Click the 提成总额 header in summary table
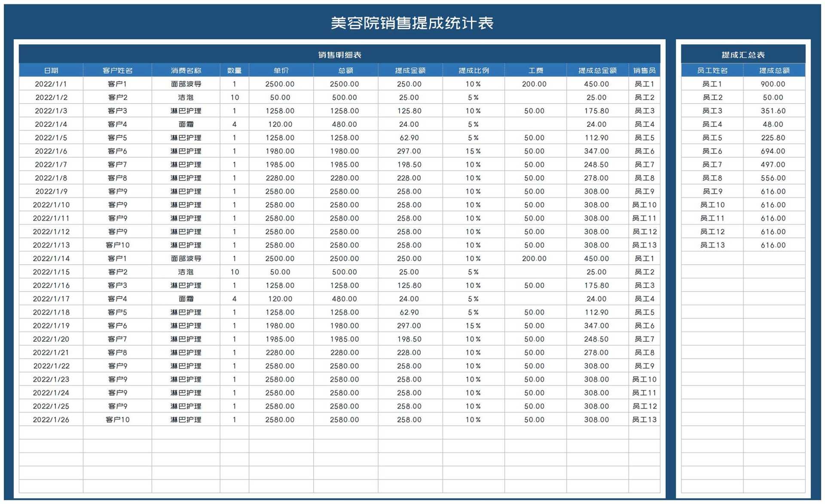The width and height of the screenshot is (825, 504). tap(774, 70)
